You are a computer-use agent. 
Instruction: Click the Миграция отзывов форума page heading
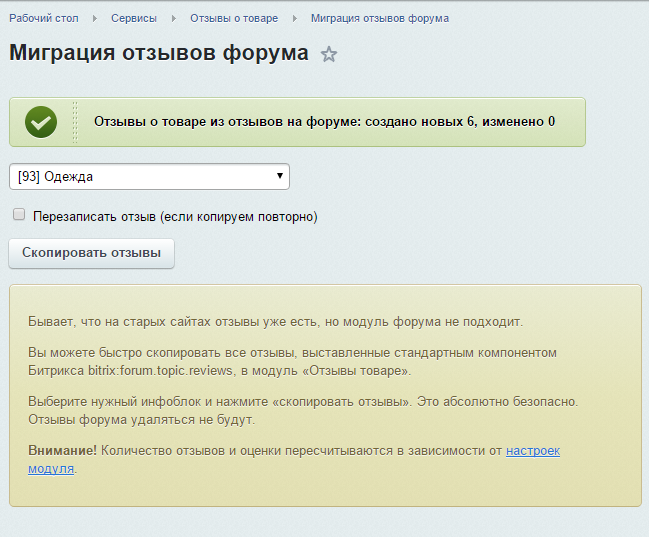coord(159,54)
